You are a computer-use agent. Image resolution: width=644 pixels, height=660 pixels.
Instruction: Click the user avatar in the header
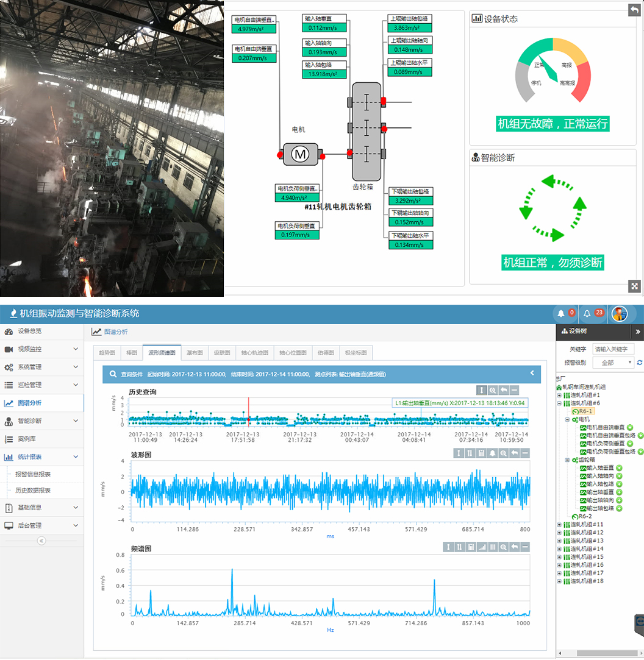click(x=619, y=313)
